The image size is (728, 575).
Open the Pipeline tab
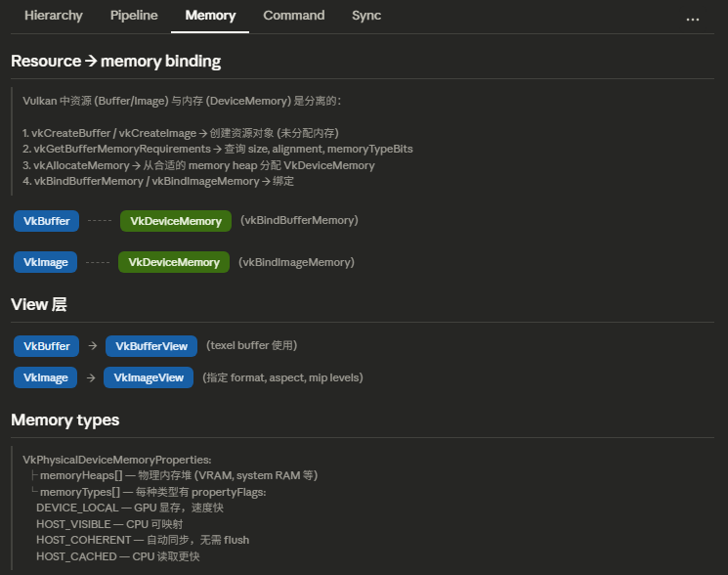point(134,16)
